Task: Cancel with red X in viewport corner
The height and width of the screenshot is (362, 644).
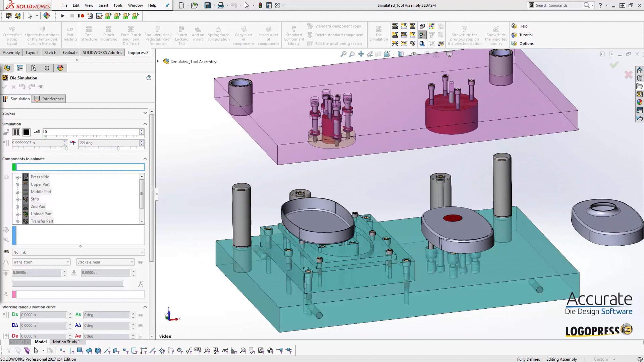Action: [628, 75]
